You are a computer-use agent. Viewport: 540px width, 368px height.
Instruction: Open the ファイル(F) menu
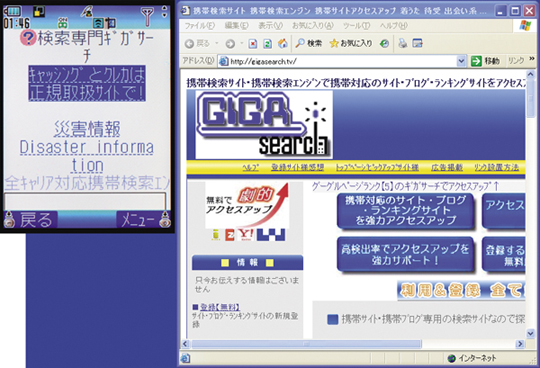(199, 26)
